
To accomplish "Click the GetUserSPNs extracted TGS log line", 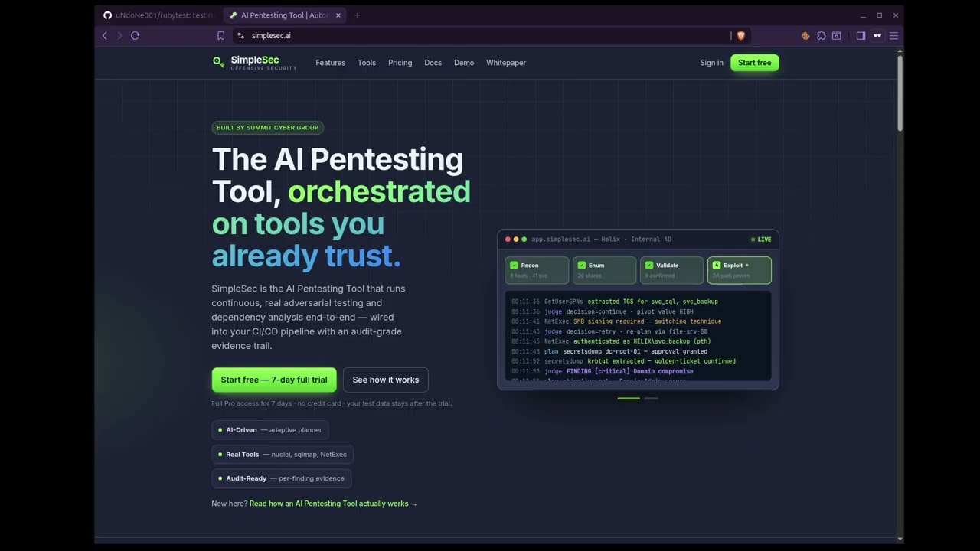I will 615,302.
